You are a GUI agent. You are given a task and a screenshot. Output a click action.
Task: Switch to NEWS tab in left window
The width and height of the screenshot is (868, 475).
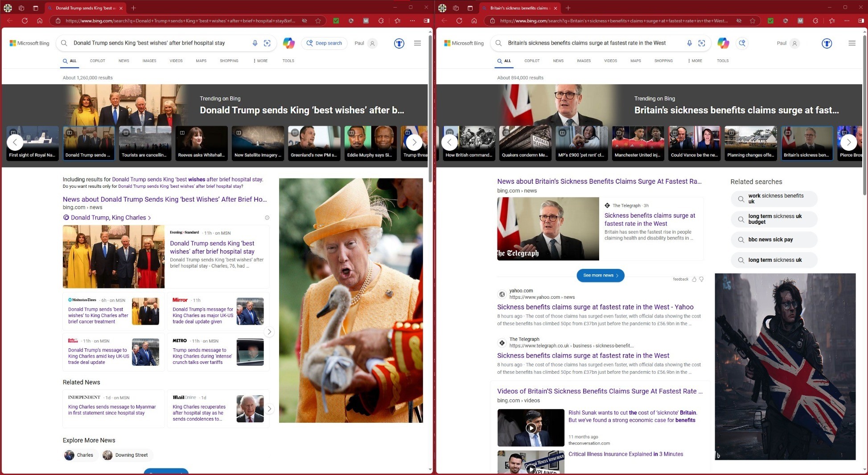124,61
